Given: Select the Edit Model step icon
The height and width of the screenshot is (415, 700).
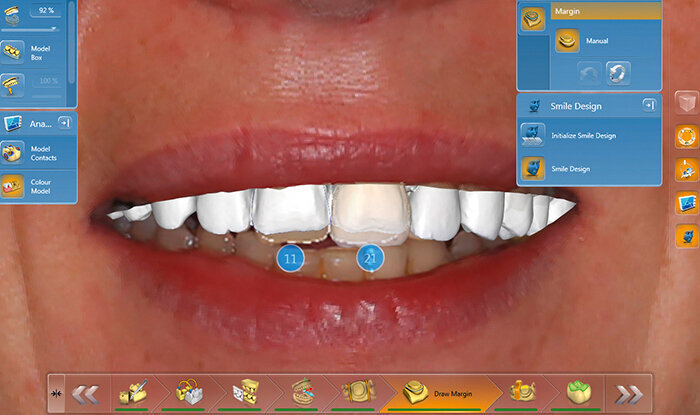Looking at the screenshot, I should [133, 394].
